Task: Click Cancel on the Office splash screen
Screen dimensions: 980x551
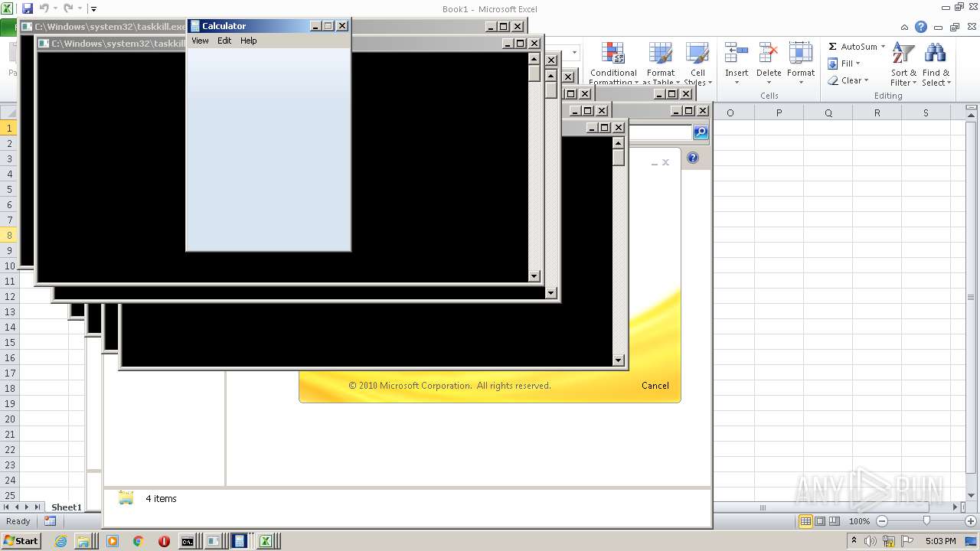Action: point(655,386)
